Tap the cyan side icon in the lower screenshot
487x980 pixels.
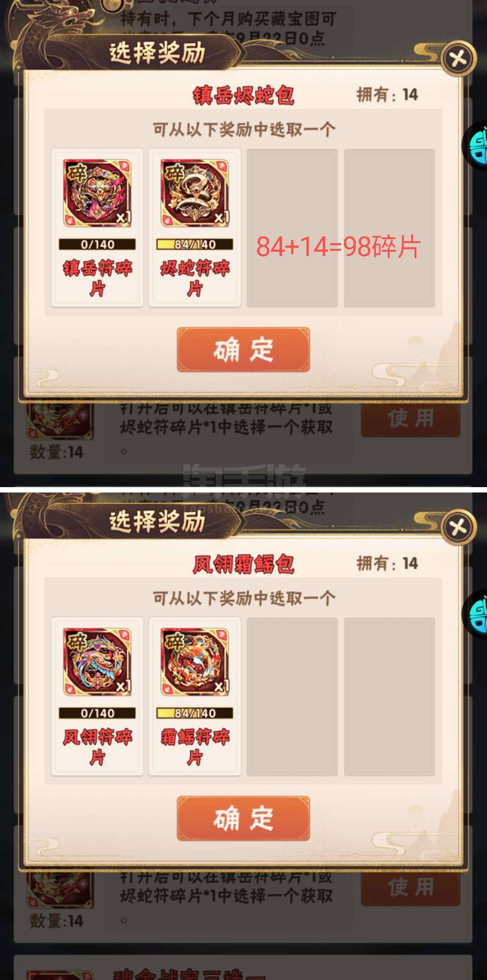[475, 614]
